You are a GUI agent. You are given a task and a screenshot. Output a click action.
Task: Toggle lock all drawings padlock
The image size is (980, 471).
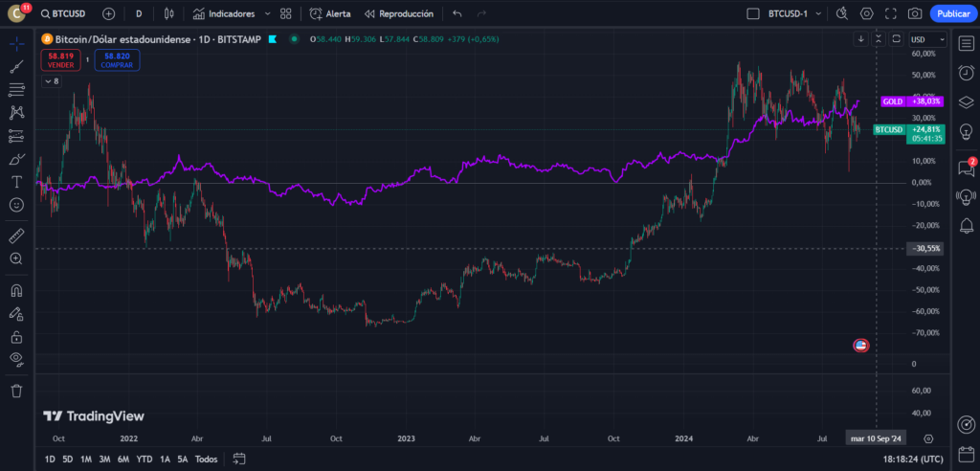pos(17,337)
